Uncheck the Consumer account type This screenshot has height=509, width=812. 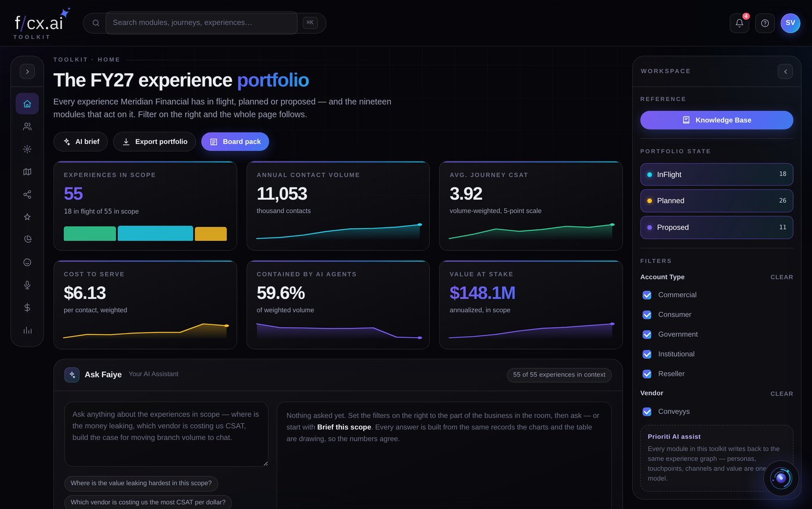point(647,315)
